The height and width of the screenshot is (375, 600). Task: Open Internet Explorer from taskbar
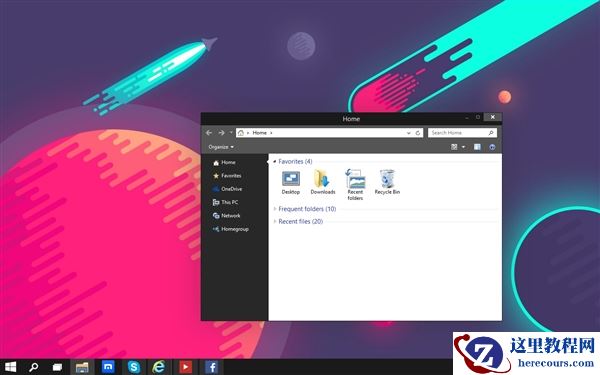158,367
